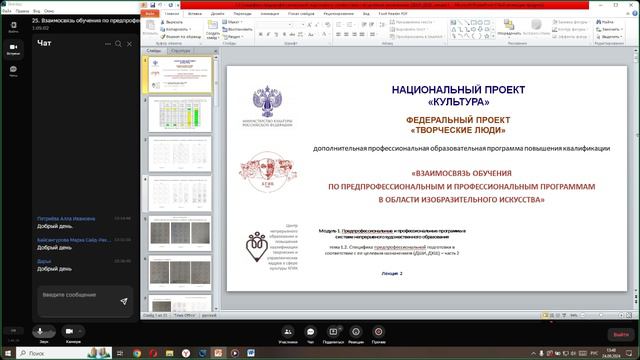
Task: Click the Undo arrow in quick access toolbar
Action: (x=160, y=5)
